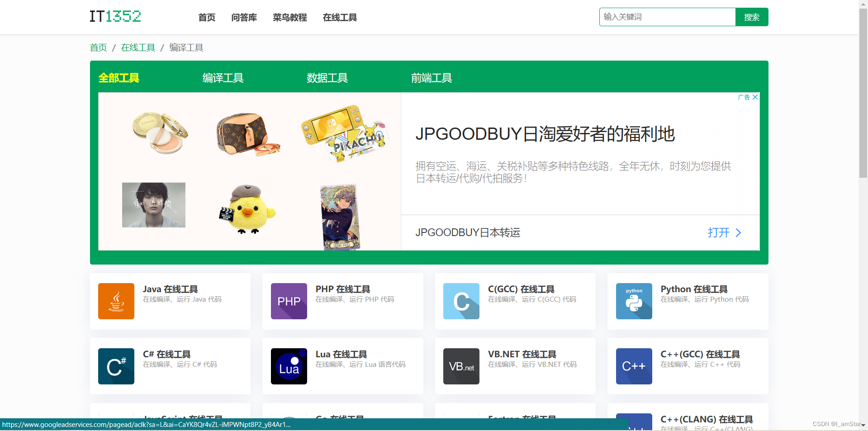Click the 编译工具 breadcrumb text

pos(186,47)
